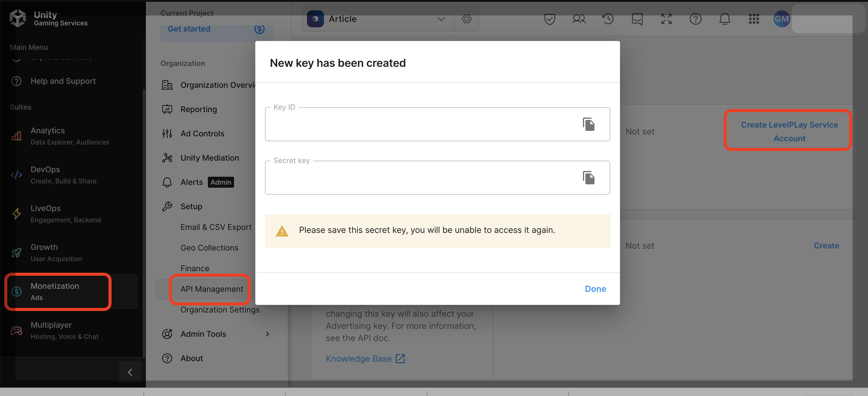The image size is (868, 396).
Task: Copy the Secret key value
Action: [588, 177]
